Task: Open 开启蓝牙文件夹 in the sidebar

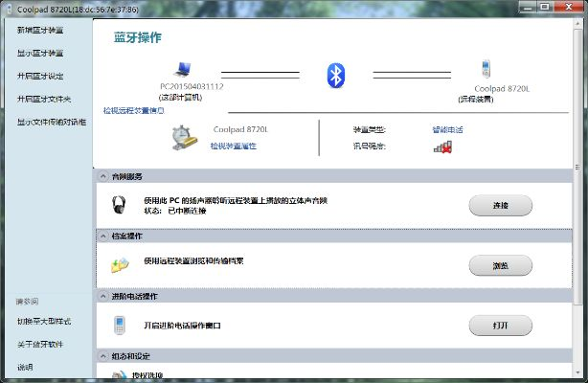Action: [44, 99]
